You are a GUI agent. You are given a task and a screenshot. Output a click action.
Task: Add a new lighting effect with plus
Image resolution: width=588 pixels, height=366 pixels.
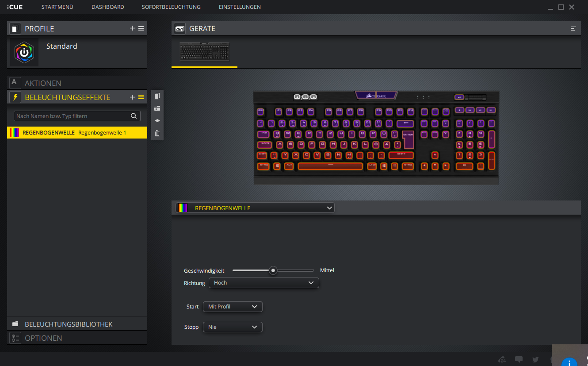coord(132,97)
